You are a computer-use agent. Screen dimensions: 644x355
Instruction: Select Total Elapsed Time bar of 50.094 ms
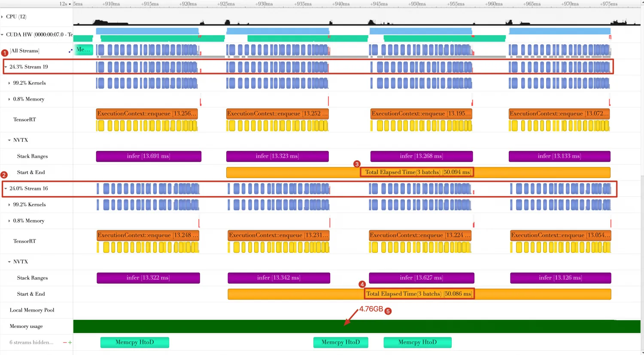(x=418, y=172)
